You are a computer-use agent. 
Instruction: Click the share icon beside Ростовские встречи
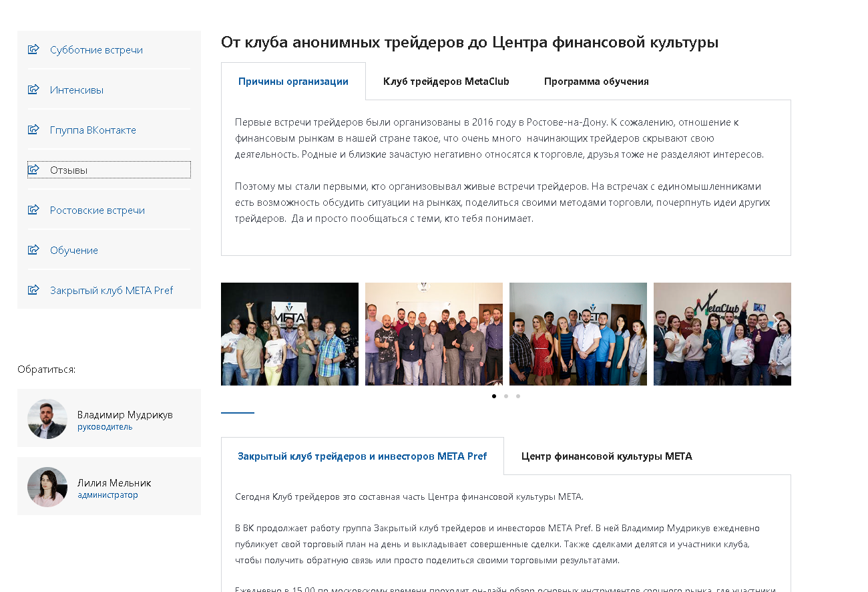click(33, 210)
